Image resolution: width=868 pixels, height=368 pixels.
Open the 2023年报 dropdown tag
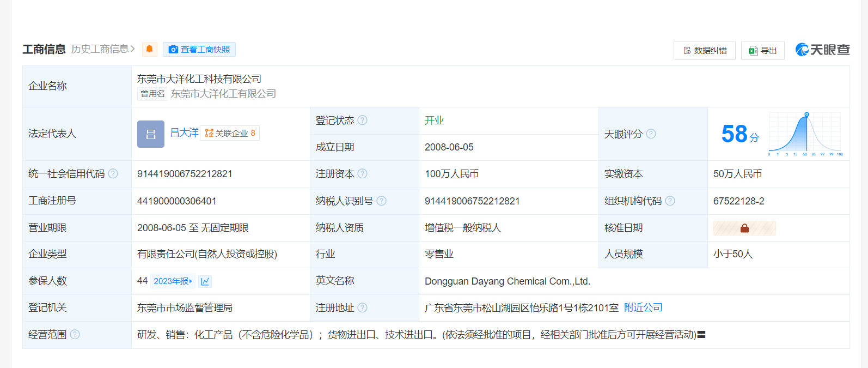click(173, 281)
